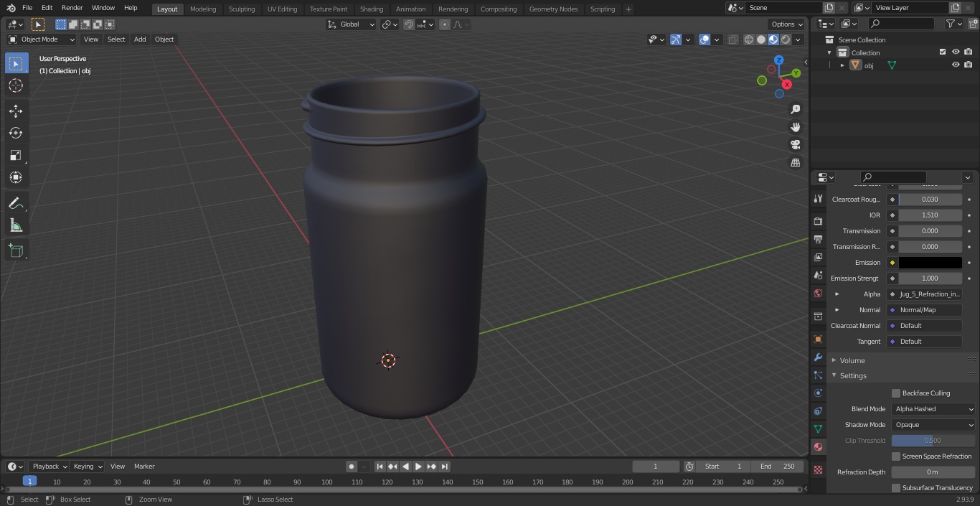
Task: Click the pan view hand icon
Action: (x=795, y=127)
